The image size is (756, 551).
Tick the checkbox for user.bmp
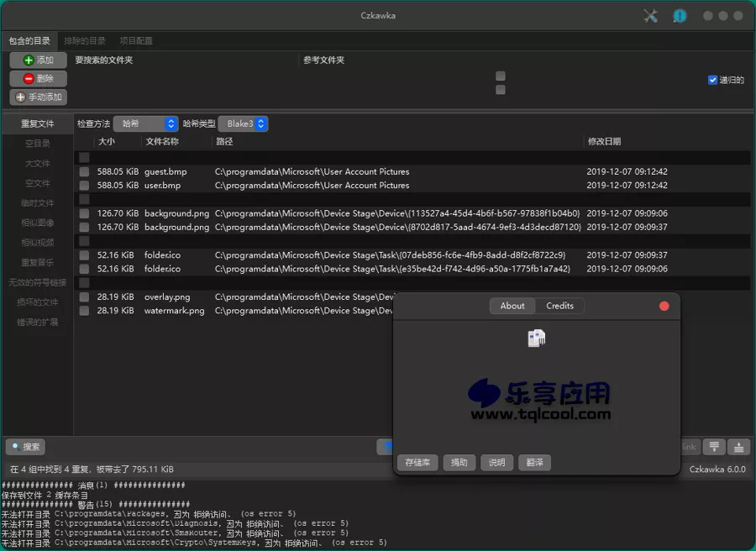(84, 185)
